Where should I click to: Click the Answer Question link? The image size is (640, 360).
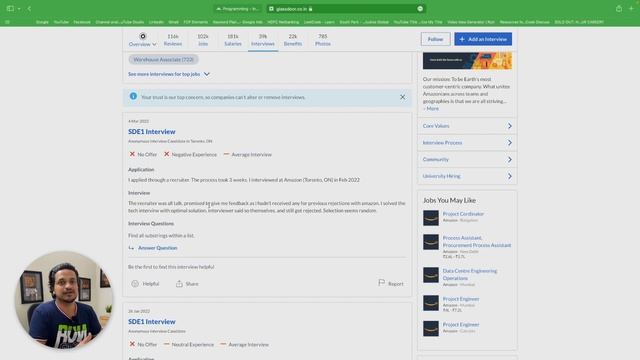pyautogui.click(x=158, y=248)
